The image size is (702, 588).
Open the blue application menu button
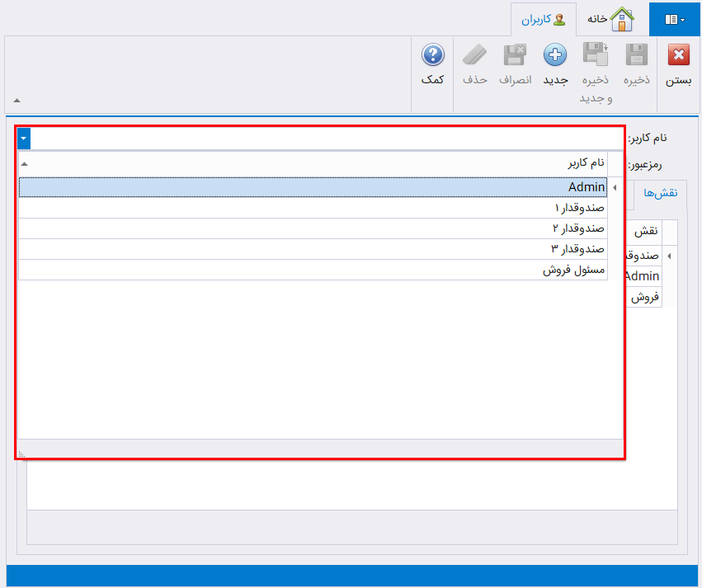pyautogui.click(x=675, y=19)
